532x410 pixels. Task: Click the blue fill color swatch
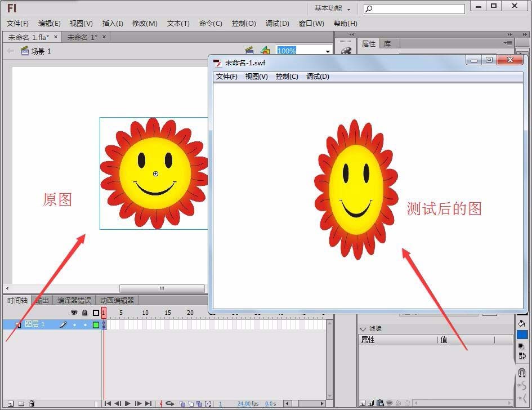pyautogui.click(x=522, y=335)
